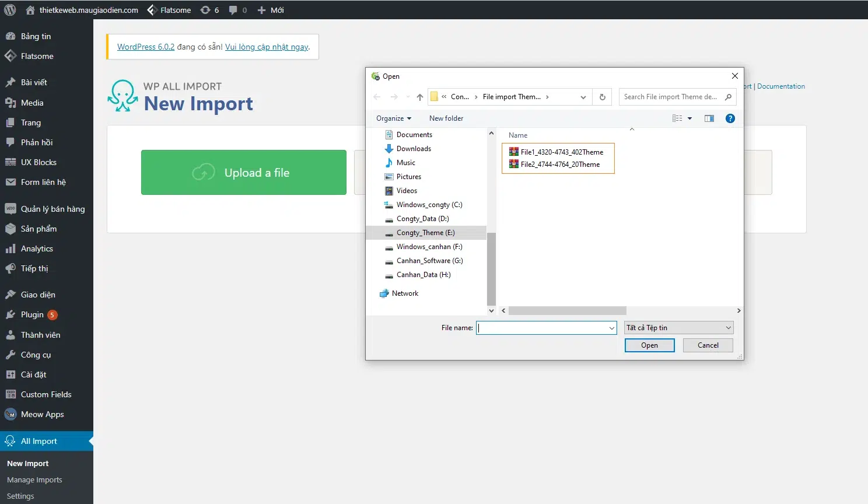Screen dimensions: 868x504
Task: Go forward in Open dialog
Action: click(394, 97)
